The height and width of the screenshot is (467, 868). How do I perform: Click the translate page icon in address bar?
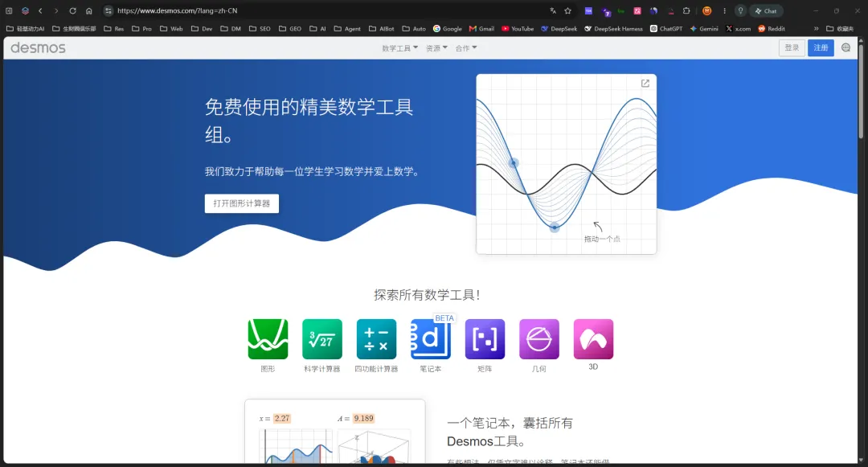(553, 10)
